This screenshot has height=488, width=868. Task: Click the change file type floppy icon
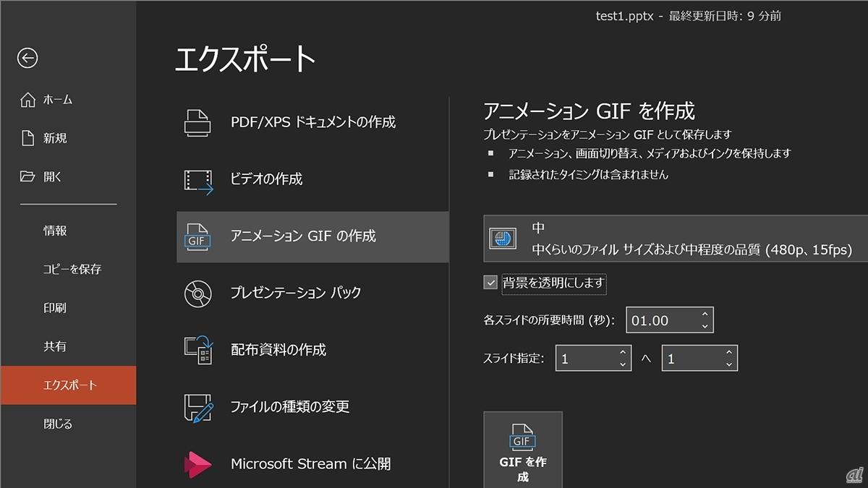click(x=197, y=407)
